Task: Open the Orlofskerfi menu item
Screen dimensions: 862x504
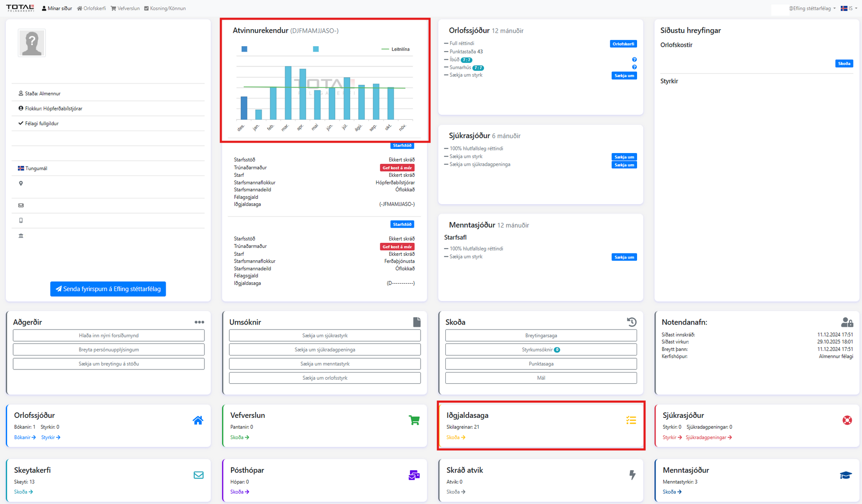Action: point(92,9)
